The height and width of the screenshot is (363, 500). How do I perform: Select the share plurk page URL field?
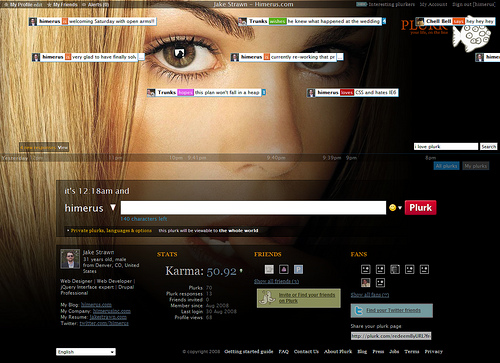coord(391,336)
